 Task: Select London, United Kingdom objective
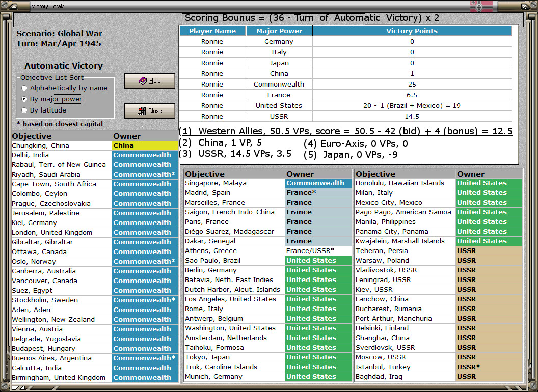(x=95, y=233)
